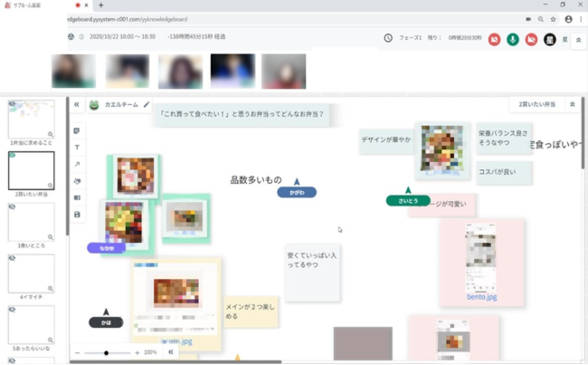
Task: Collapse the top header with chevron
Action: 578,40
